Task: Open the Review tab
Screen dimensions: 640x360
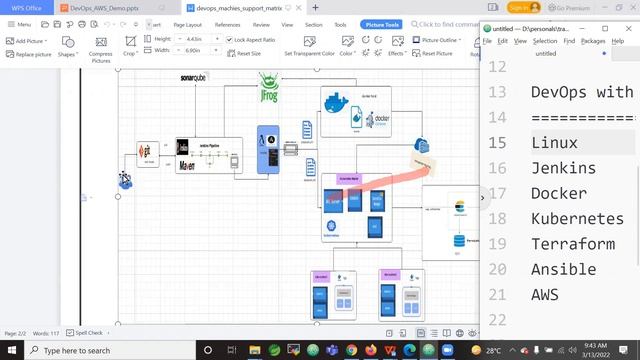Action: pos(261,25)
